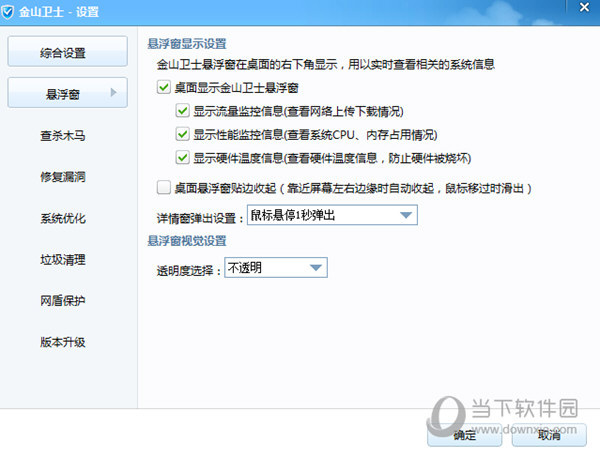
Task: Open the 版本升级 settings page
Action: (62, 342)
